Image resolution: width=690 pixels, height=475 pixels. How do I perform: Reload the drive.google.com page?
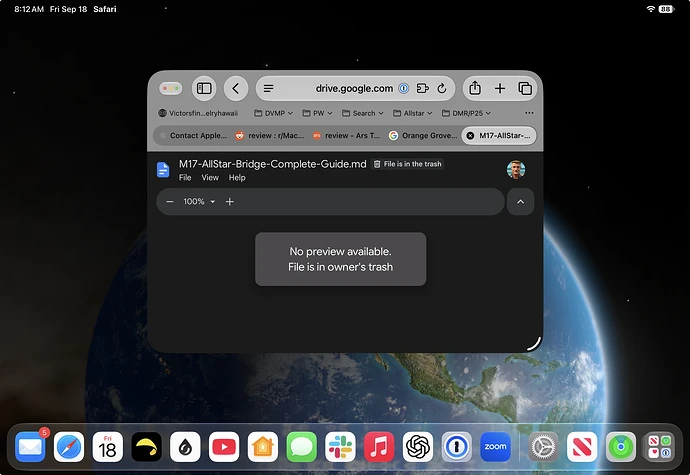(442, 88)
